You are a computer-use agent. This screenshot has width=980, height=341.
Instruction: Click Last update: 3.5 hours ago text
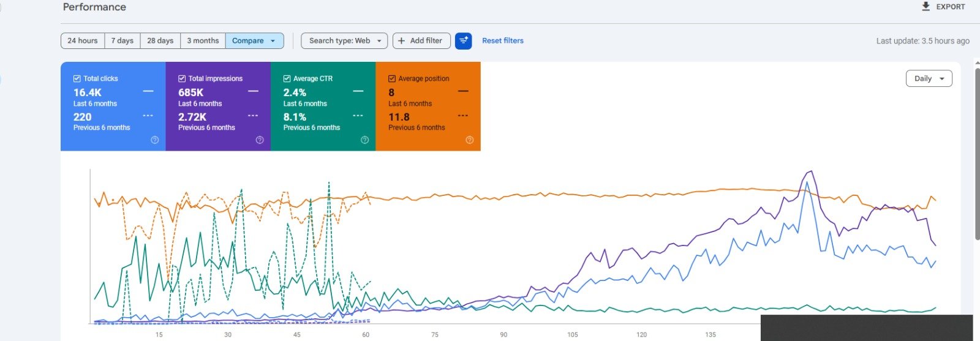click(x=923, y=41)
